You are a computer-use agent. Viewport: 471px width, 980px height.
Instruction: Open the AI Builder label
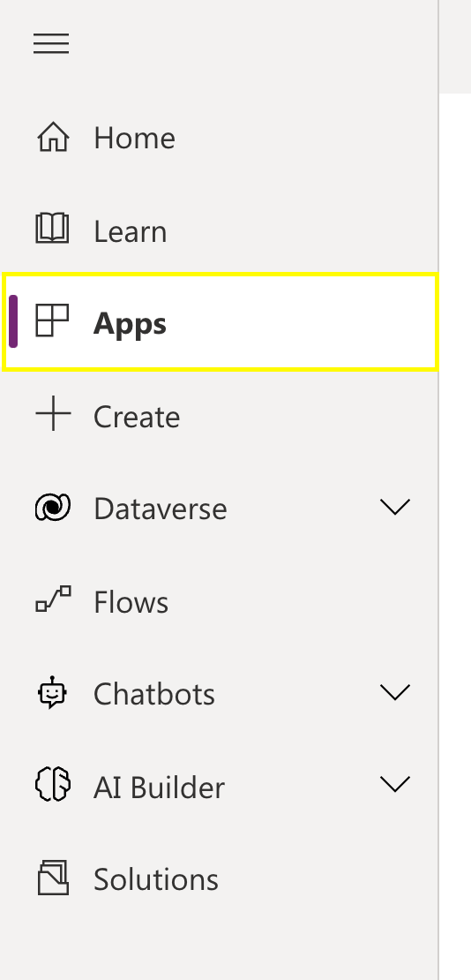[x=160, y=788]
